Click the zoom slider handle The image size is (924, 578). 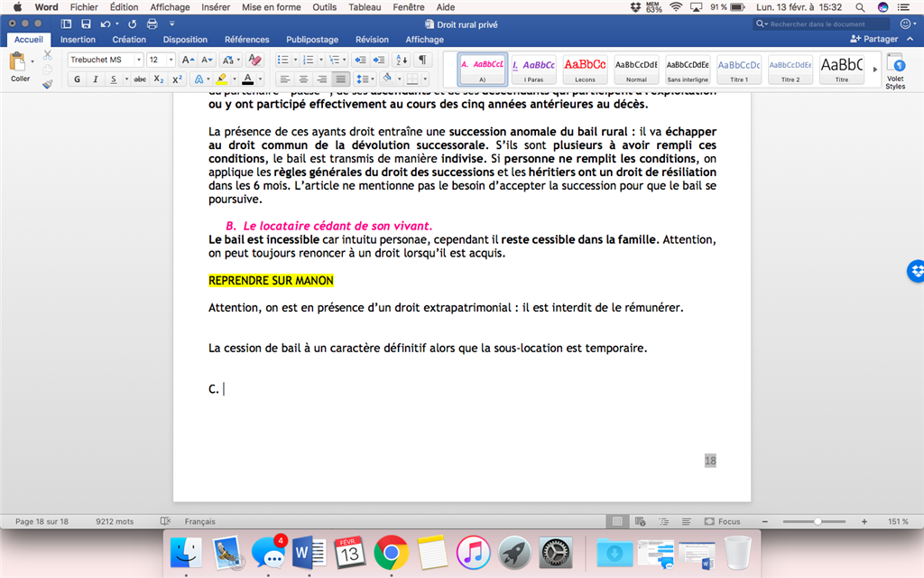tap(818, 521)
